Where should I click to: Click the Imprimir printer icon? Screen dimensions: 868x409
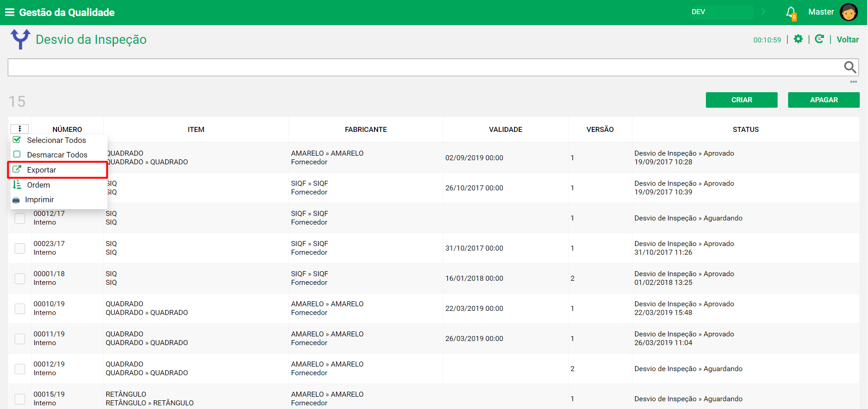pyautogui.click(x=16, y=200)
